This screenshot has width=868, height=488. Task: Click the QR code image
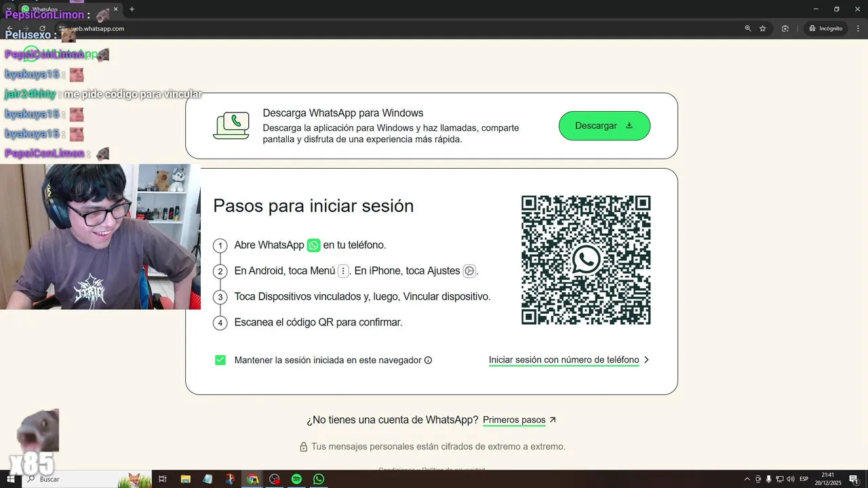[586, 260]
